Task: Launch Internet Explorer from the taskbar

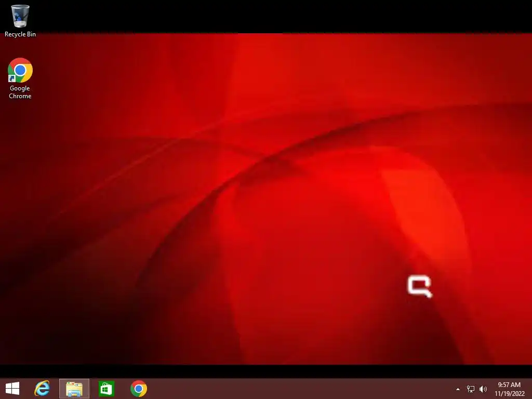Action: point(42,389)
